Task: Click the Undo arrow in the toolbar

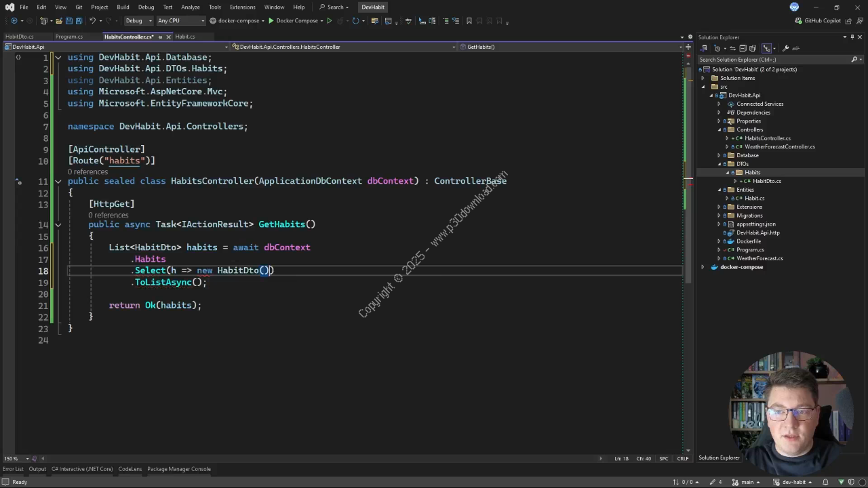Action: pos(92,21)
